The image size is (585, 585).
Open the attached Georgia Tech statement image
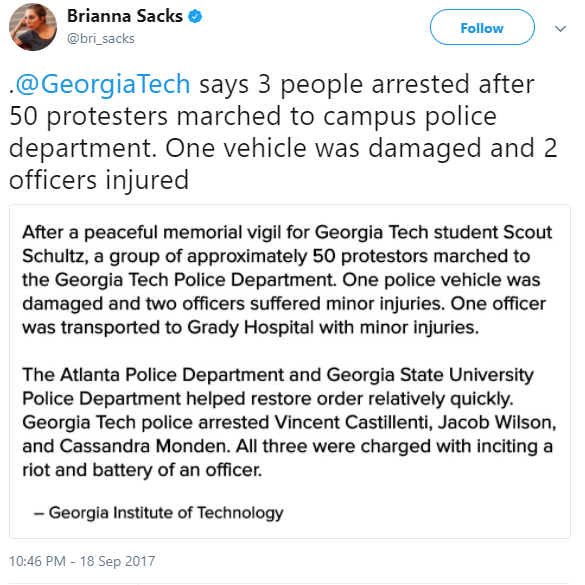[x=290, y=371]
